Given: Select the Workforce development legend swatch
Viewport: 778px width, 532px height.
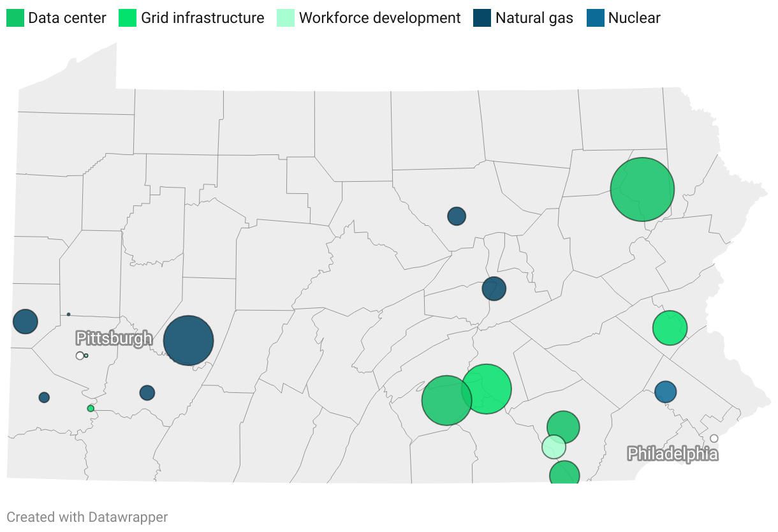Looking at the screenshot, I should [286, 18].
